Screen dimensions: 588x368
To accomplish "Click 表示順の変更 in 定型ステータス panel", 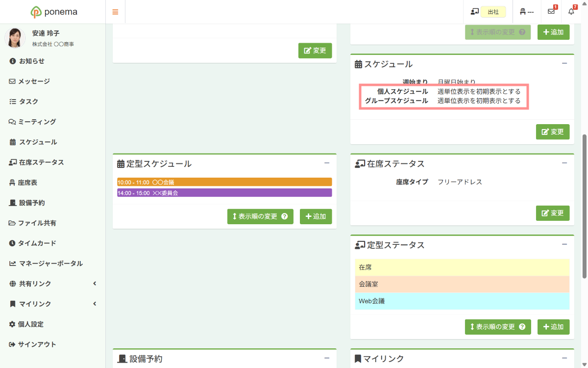I will tap(498, 327).
